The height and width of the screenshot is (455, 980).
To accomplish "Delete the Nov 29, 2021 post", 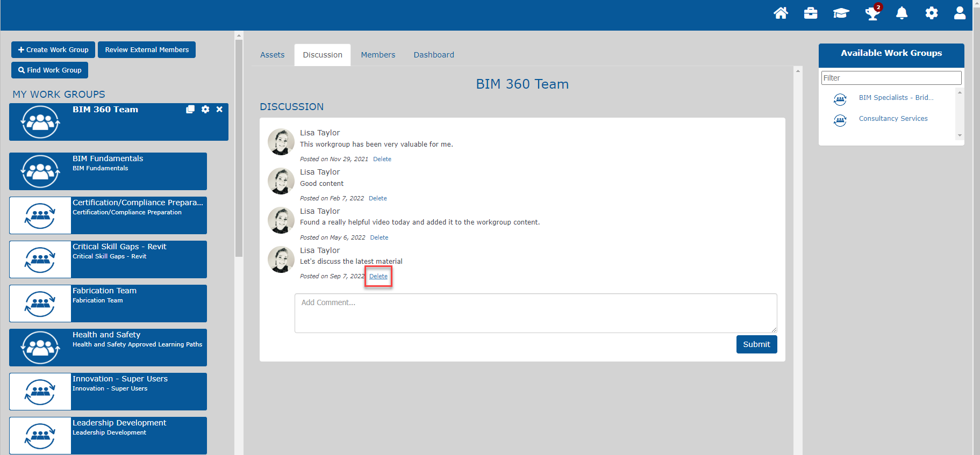I will click(x=382, y=159).
